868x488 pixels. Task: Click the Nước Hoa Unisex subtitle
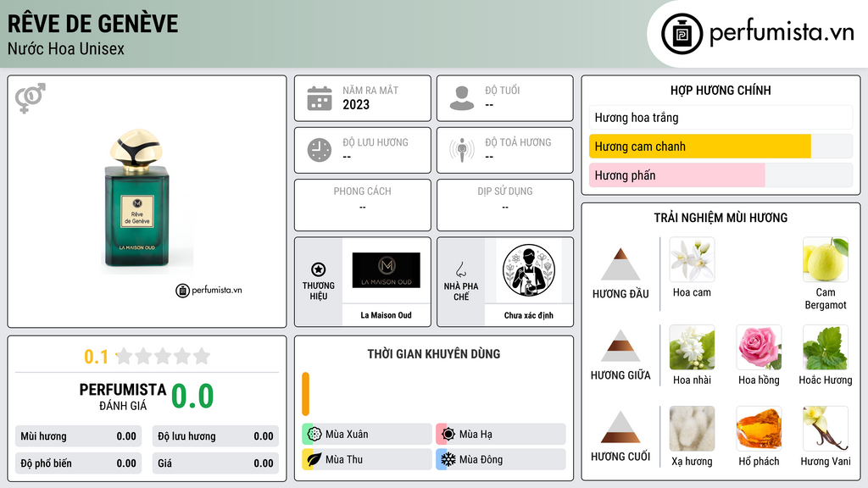(x=66, y=48)
